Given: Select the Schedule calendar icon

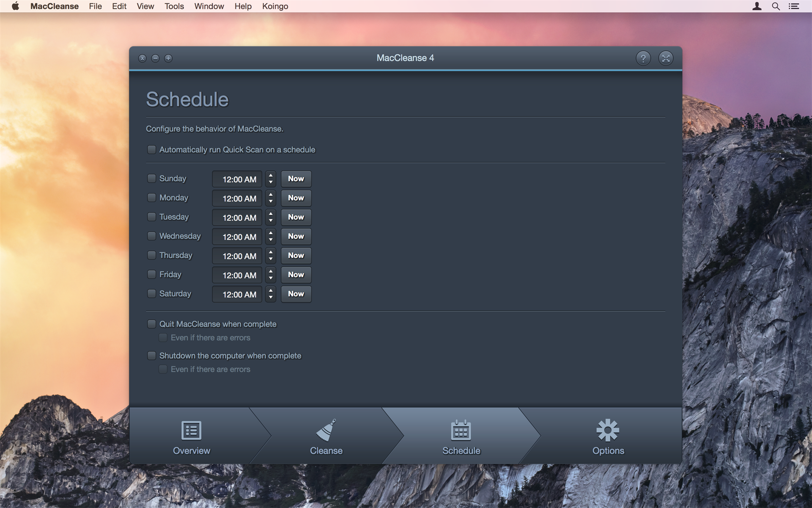Looking at the screenshot, I should coord(461,430).
